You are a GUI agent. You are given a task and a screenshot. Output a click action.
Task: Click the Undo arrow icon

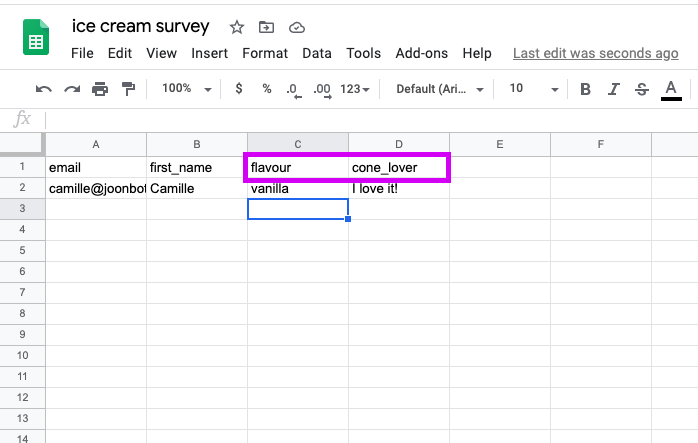[43, 89]
